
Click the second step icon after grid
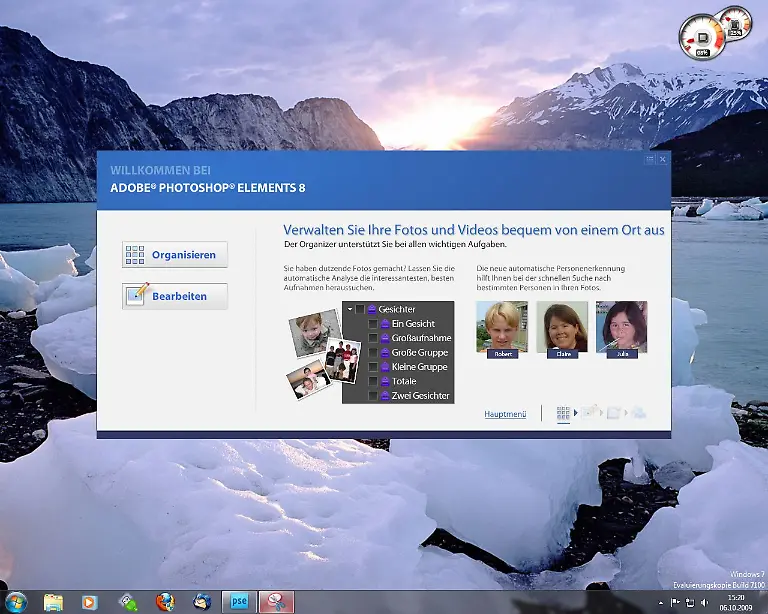[590, 412]
